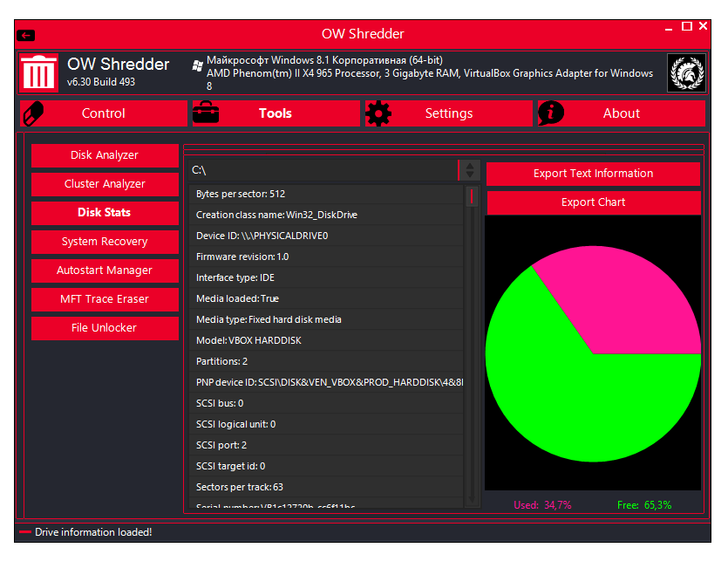Click the back arrow icon in title bar
This screenshot has height=575, width=728.
pos(25,35)
